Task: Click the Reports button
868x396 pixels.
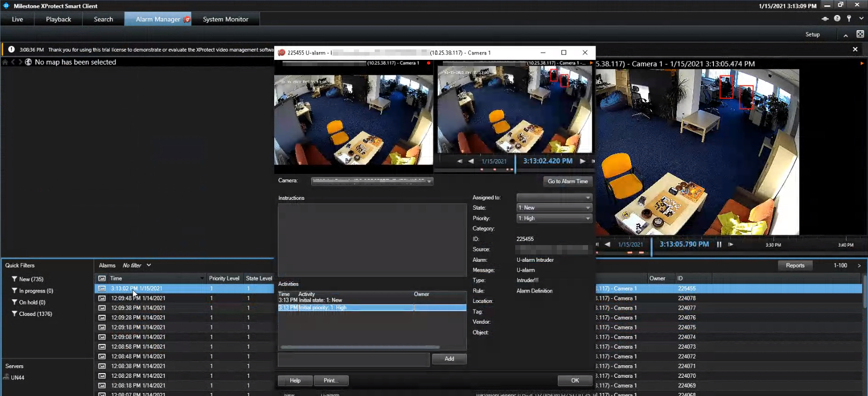Action: point(795,265)
